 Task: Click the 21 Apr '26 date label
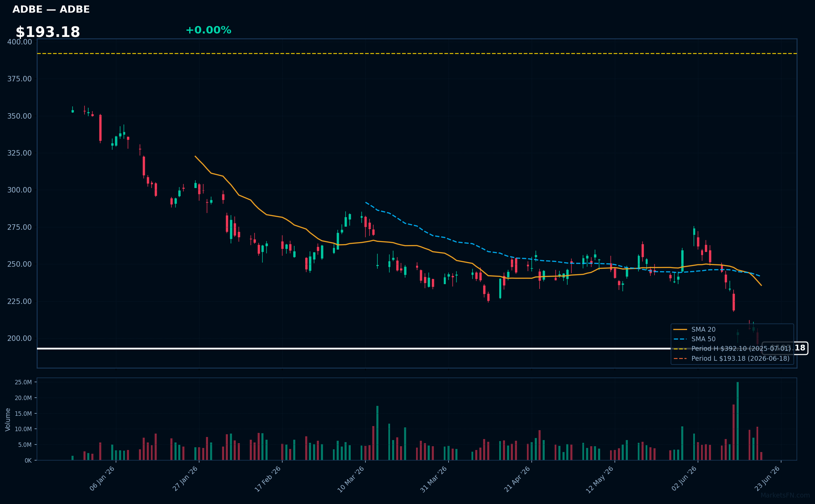coord(517,479)
